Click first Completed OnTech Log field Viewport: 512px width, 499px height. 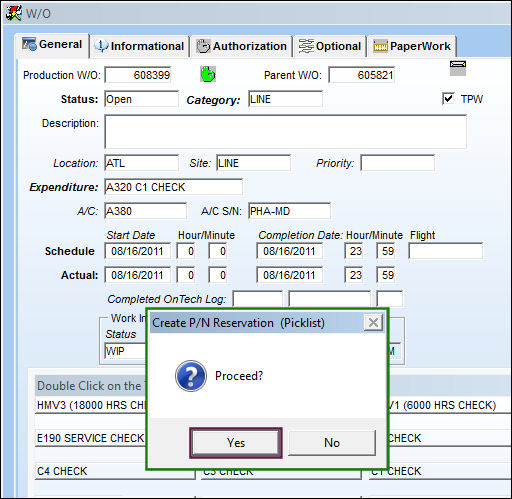pos(257,299)
